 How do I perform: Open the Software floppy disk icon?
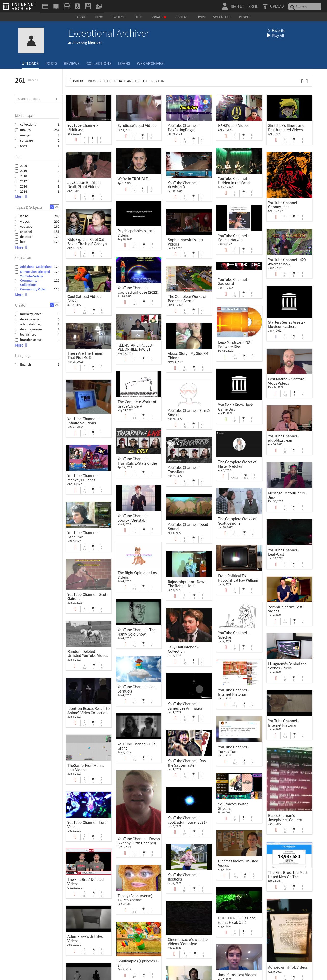click(88, 6)
